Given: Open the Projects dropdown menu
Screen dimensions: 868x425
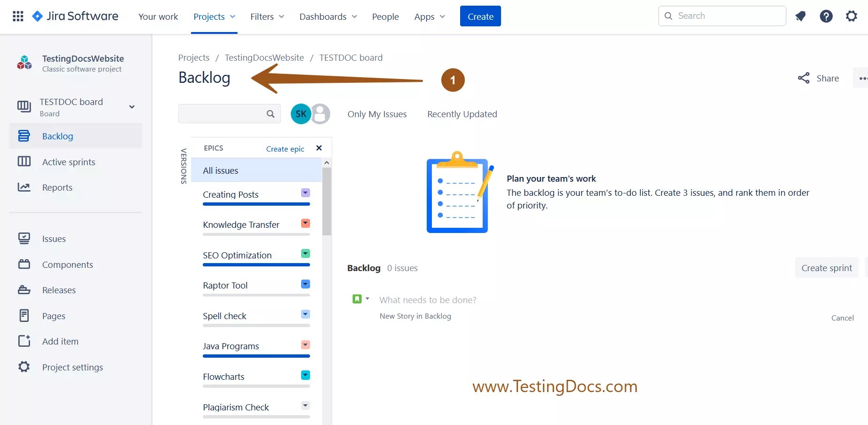Looking at the screenshot, I should [x=214, y=16].
